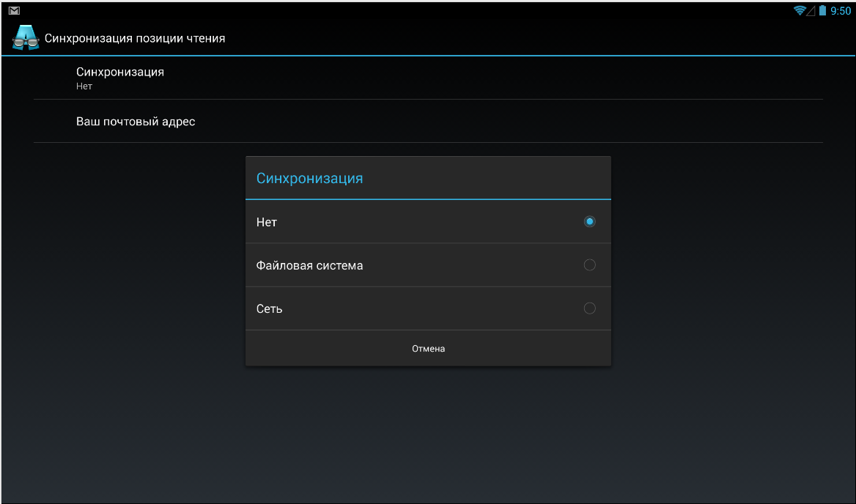Open the Gmail notification icon
Screen dimensions: 856x504
14,10
